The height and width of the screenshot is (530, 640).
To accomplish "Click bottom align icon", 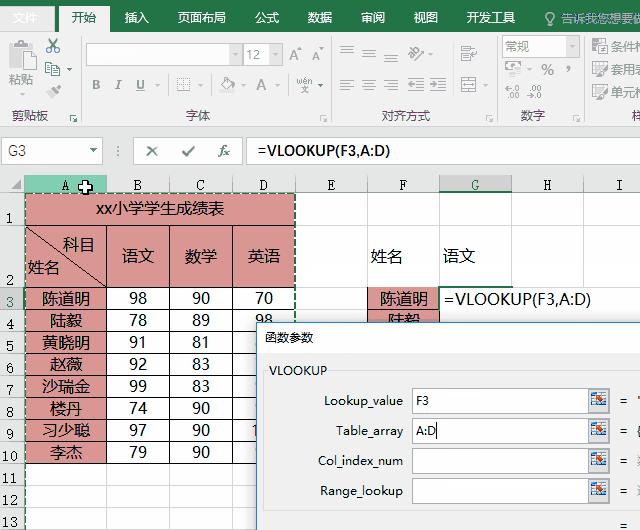I will click(x=391, y=58).
